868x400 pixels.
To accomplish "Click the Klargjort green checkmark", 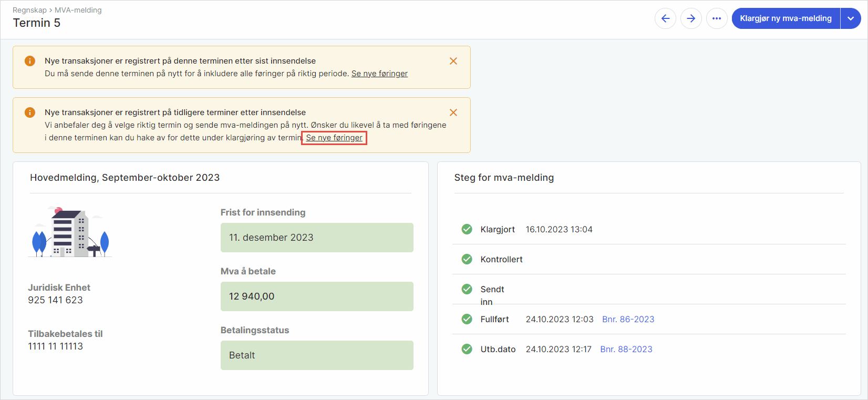I will click(467, 229).
